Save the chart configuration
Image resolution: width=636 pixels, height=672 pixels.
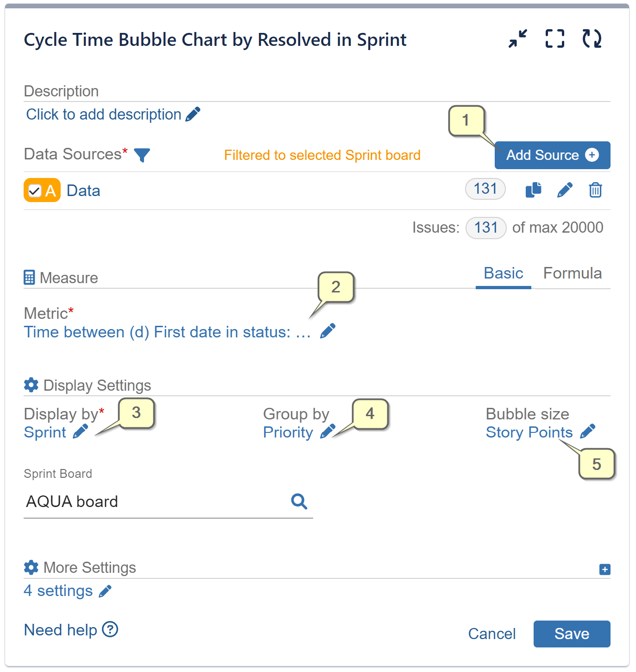[571, 634]
